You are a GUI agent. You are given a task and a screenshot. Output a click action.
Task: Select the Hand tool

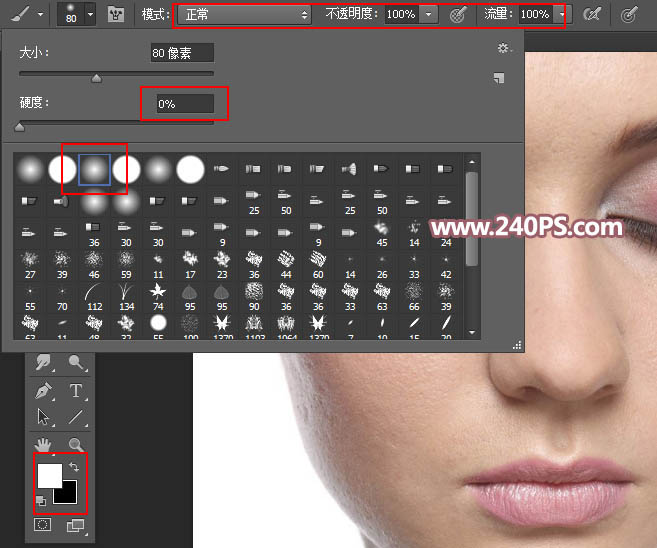pos(43,444)
